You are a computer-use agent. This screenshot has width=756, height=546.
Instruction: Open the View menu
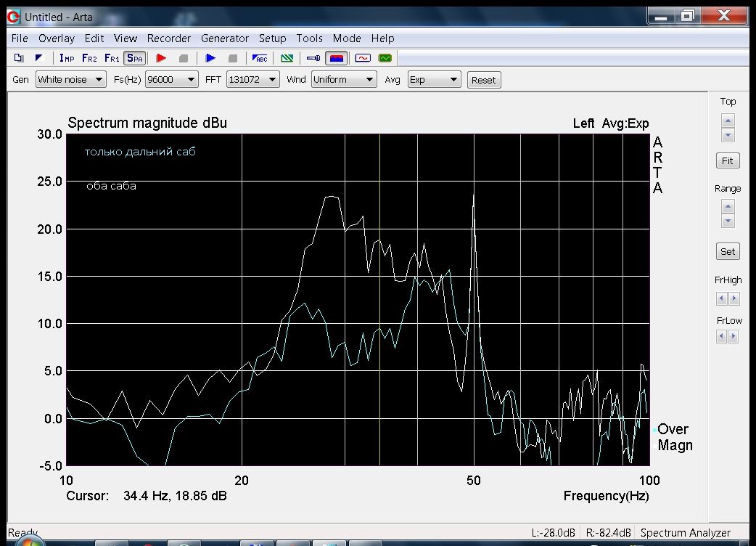[x=126, y=38]
